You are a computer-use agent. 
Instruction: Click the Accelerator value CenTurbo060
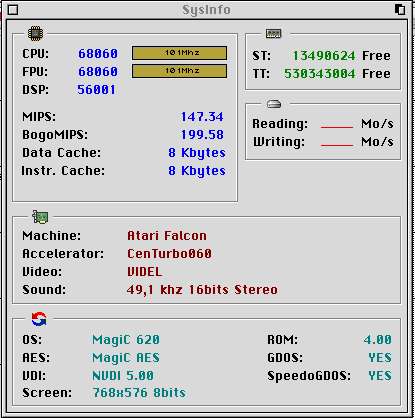(x=169, y=254)
